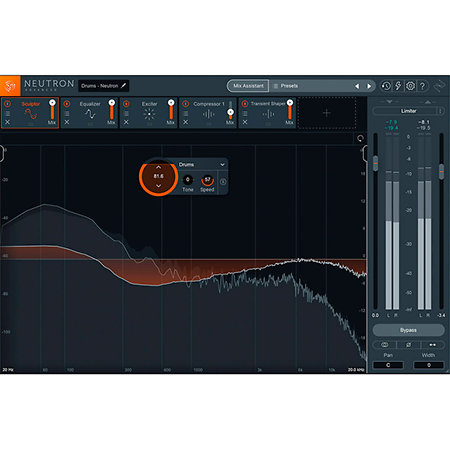Adjust the Exciter Mix slider
The image size is (450, 450).
click(x=171, y=110)
